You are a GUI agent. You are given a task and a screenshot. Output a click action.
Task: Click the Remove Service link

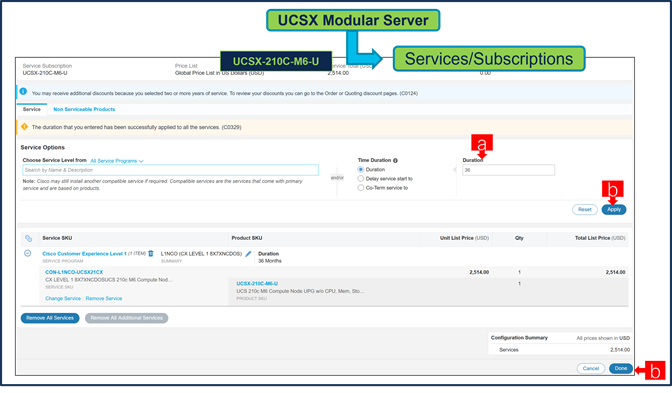(x=104, y=298)
